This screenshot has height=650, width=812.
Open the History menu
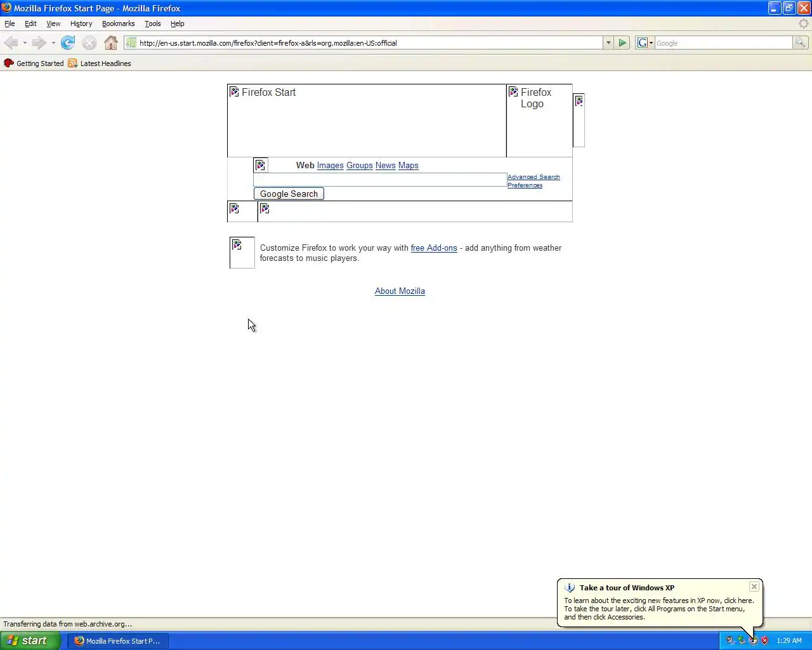81,23
